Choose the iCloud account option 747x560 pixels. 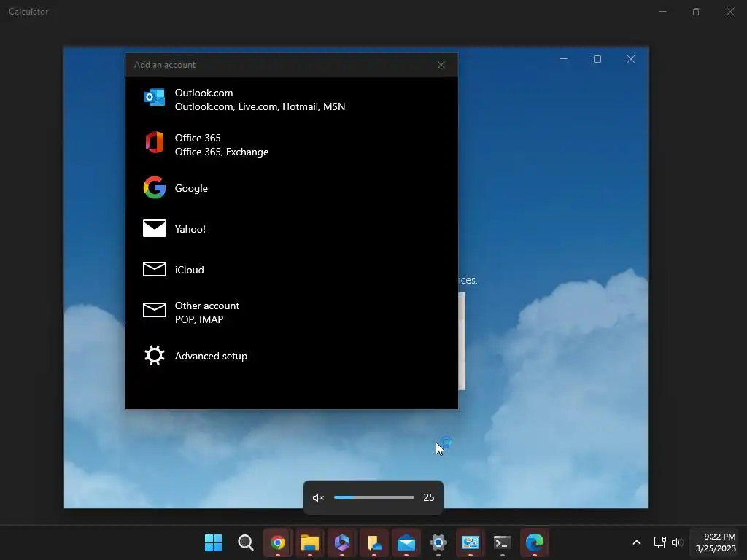(x=292, y=270)
